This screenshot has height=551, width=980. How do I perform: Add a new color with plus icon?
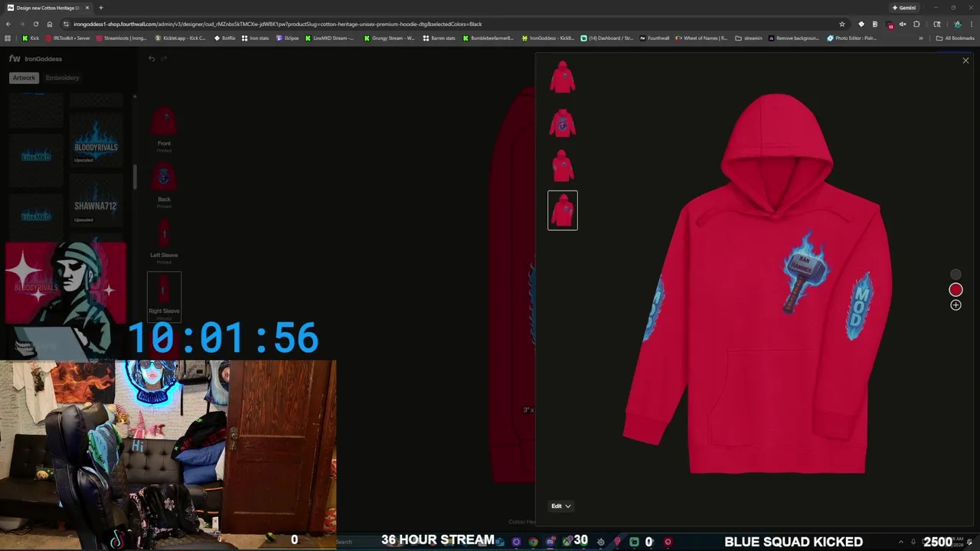(955, 305)
